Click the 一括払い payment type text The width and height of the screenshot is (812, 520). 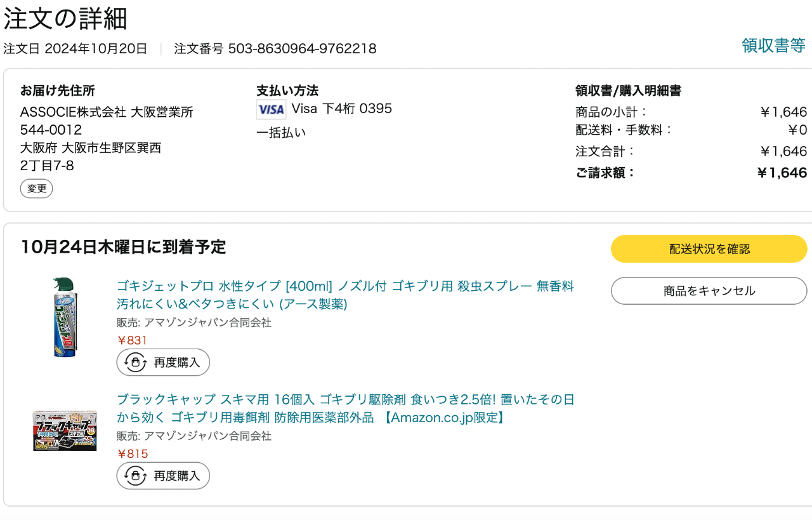281,133
